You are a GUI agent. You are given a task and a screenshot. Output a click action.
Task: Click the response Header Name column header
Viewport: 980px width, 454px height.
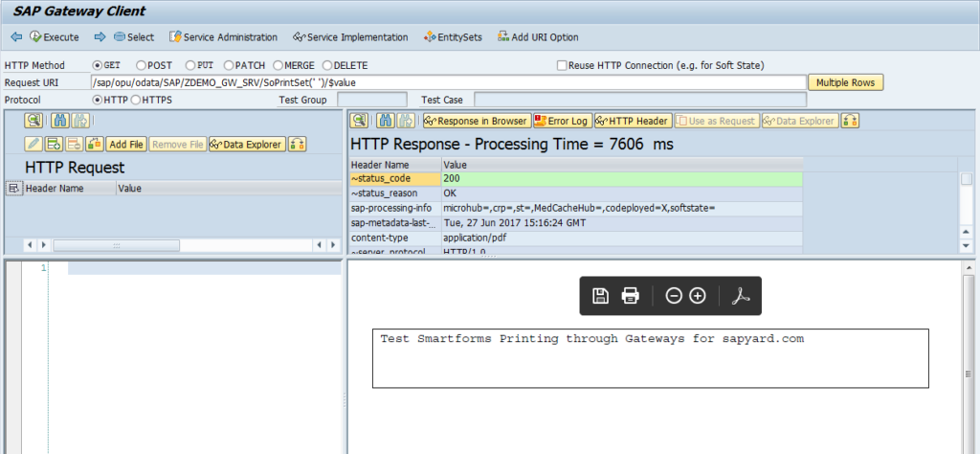coord(395,165)
